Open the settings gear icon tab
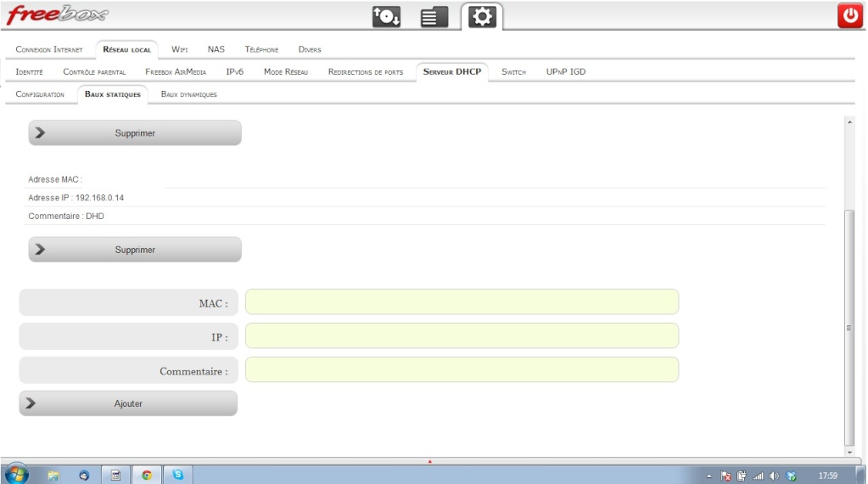The height and width of the screenshot is (484, 868). coord(482,17)
